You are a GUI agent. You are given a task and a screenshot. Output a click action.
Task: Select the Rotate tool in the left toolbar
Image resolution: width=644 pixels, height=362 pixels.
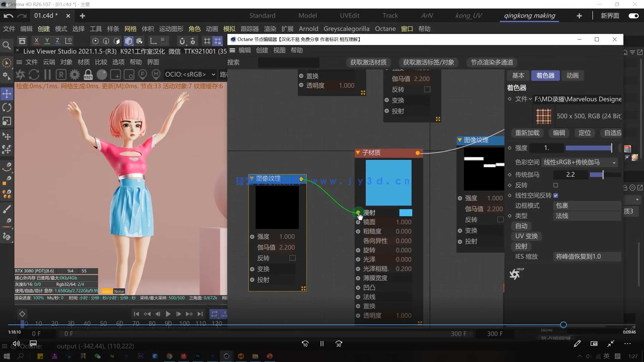pyautogui.click(x=7, y=107)
